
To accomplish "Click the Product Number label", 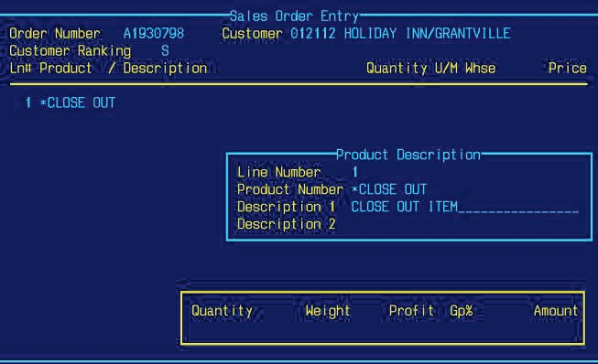I will pos(290,189).
